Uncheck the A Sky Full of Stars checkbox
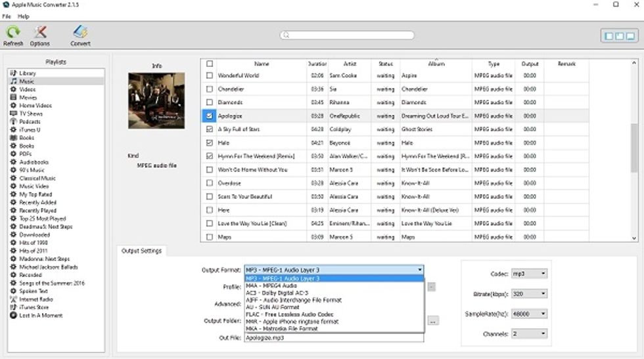 point(210,129)
